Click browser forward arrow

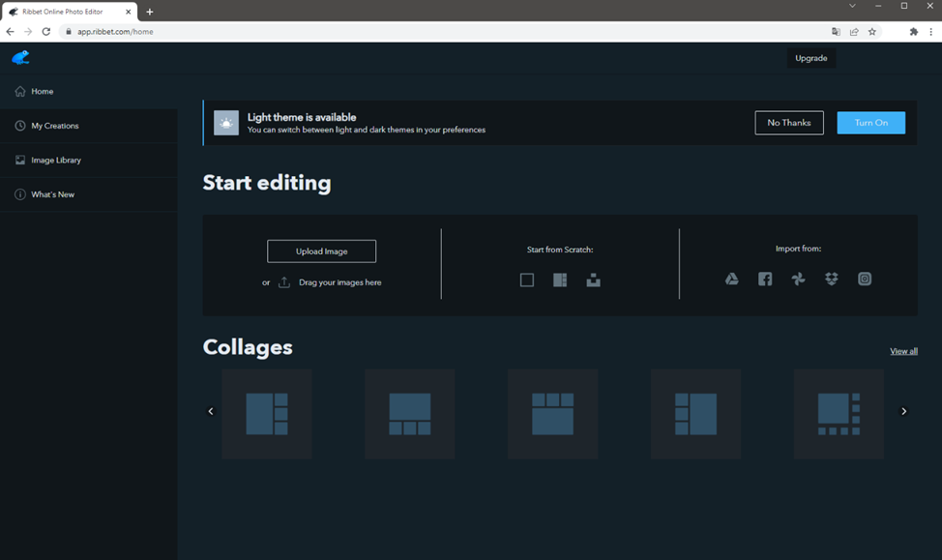coord(28,31)
